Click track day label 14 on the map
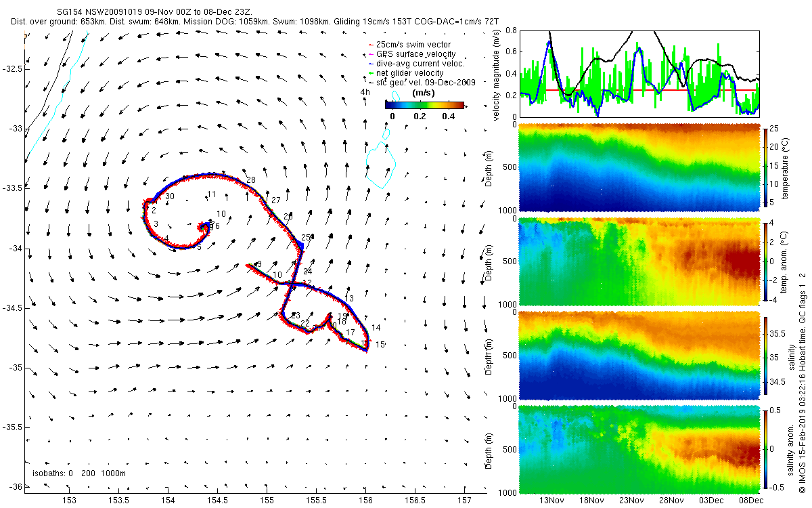 coord(376,328)
